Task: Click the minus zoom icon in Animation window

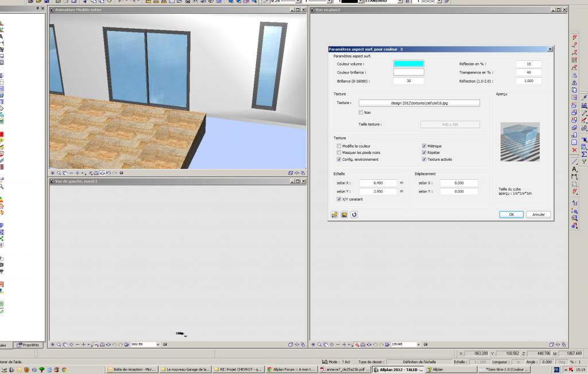Action: (x=71, y=173)
